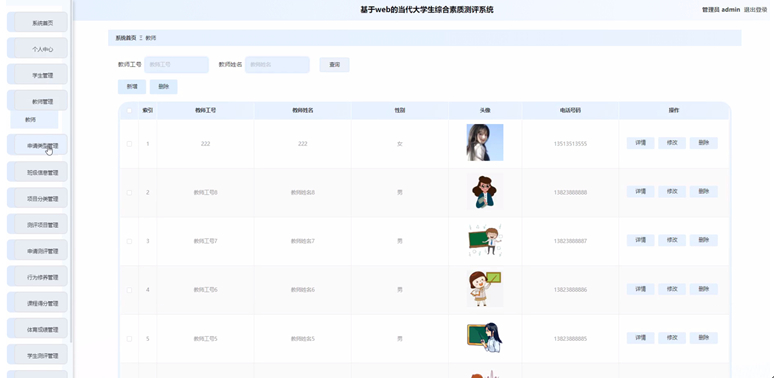Focus the 教师工号 search field
The image size is (775, 378).
coord(176,65)
